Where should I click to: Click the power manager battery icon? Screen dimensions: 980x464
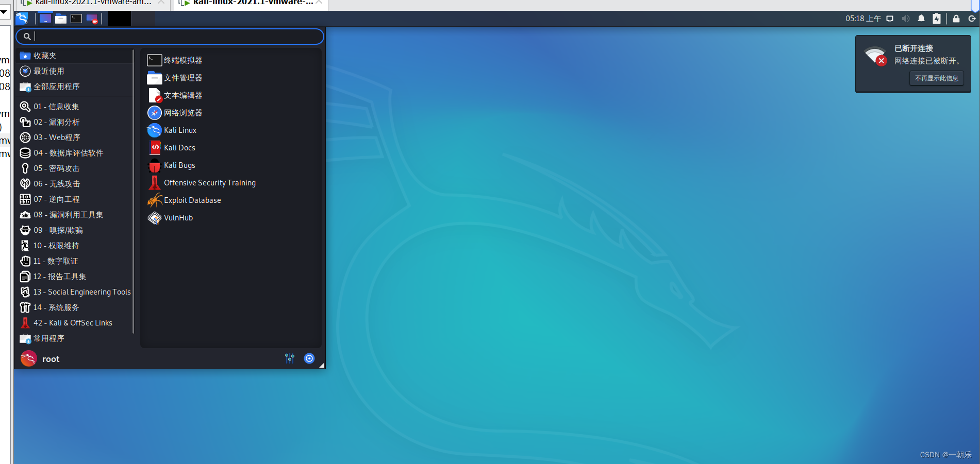(937, 19)
